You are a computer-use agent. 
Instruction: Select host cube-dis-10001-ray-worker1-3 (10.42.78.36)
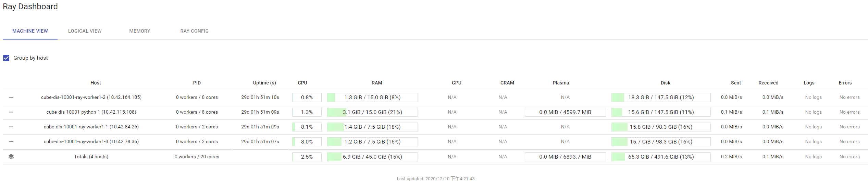[91, 142]
